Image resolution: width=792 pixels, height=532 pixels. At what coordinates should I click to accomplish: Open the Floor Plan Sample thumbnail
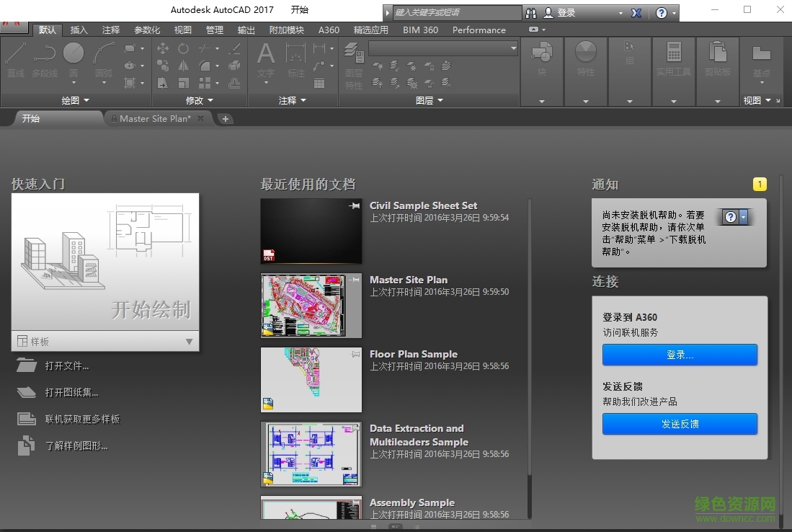coord(311,380)
